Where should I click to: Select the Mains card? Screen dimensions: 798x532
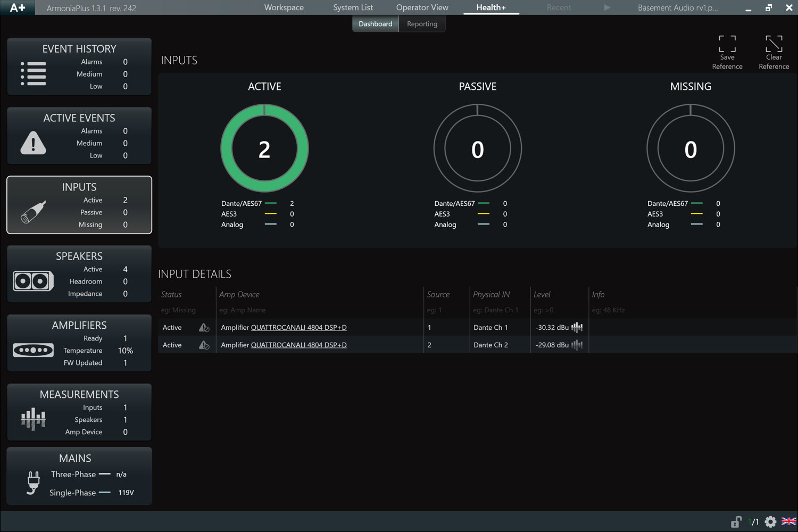(x=79, y=476)
